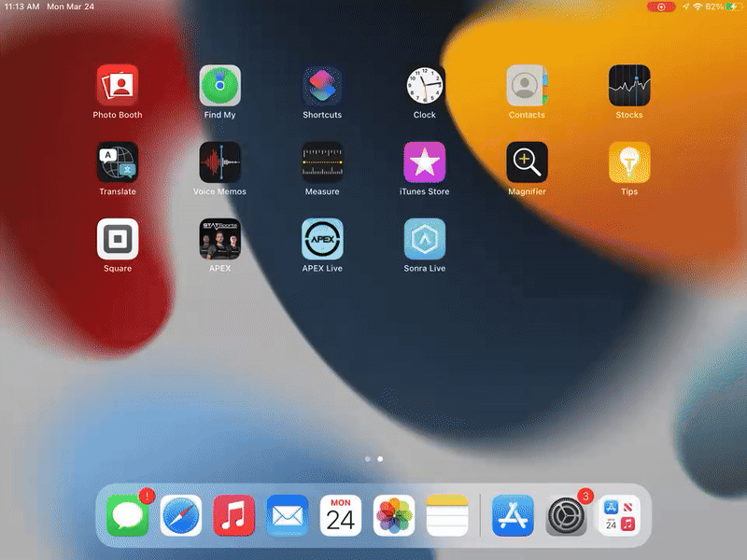Launch the STATSports APEX app
Screen dimensions: 747x560
point(219,239)
